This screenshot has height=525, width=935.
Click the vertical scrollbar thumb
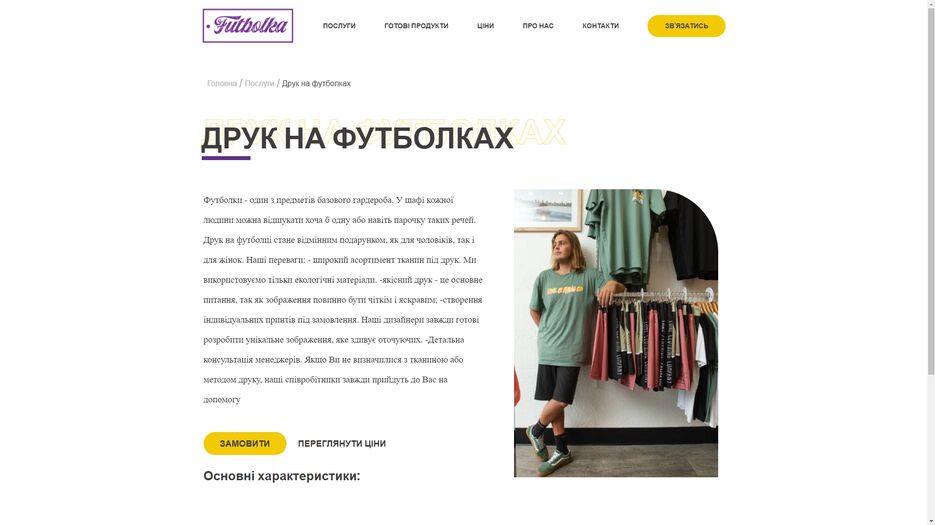point(931,191)
